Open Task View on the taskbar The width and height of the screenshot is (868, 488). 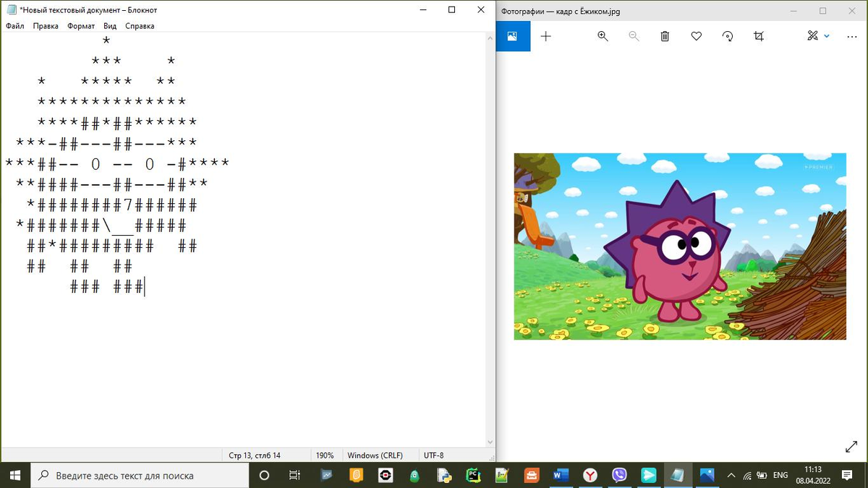(x=294, y=475)
